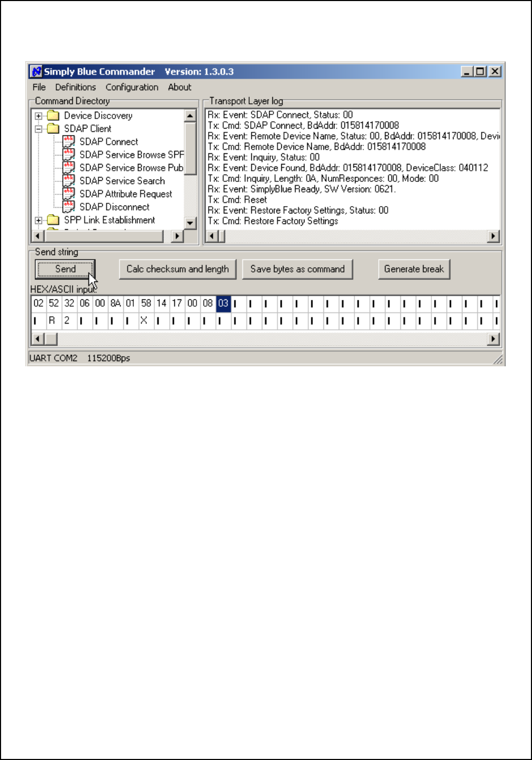Maximize the Simply Blue Commander window
The height and width of the screenshot is (760, 532).
point(480,71)
